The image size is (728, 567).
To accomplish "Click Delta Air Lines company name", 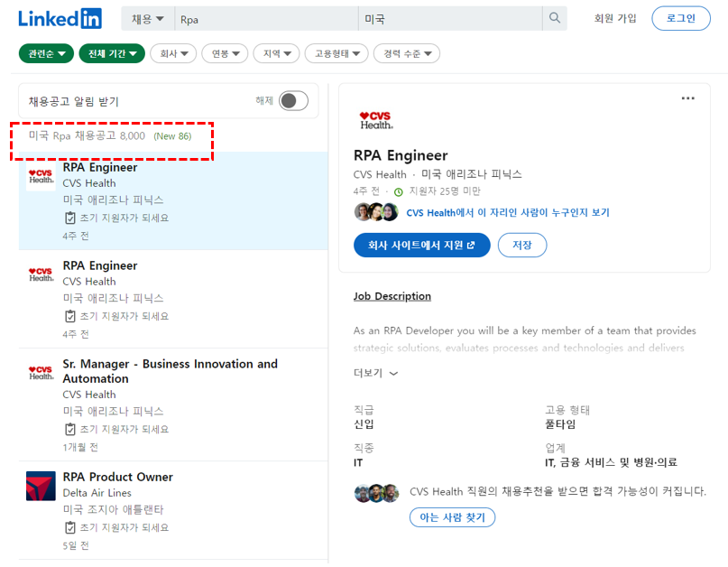I will [97, 493].
